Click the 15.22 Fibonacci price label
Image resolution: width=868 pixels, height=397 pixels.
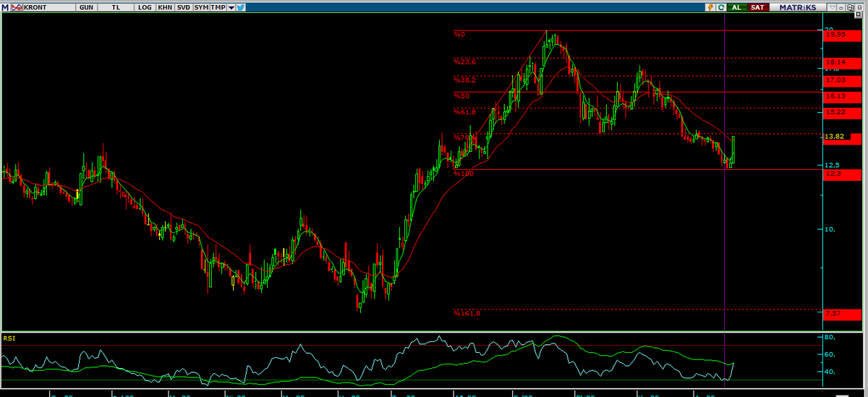(843, 112)
